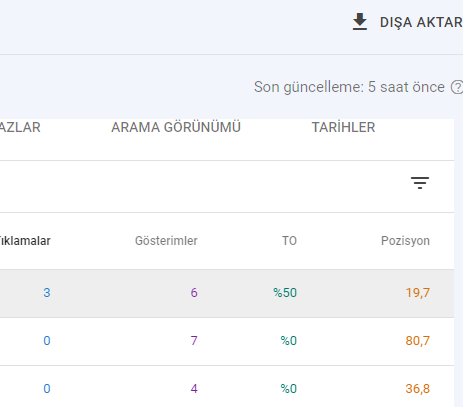Click the DIŞA AKTAR export button
The height and width of the screenshot is (407, 463).
click(407, 22)
